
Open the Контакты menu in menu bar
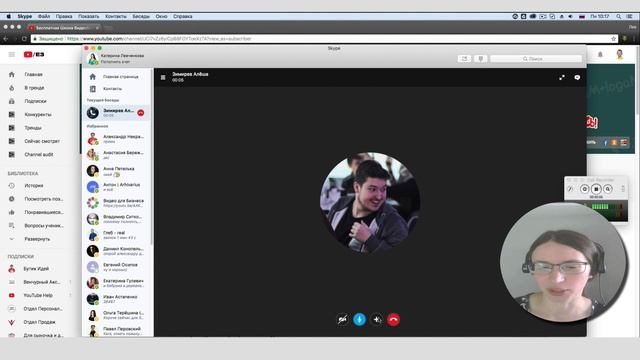point(116,16)
